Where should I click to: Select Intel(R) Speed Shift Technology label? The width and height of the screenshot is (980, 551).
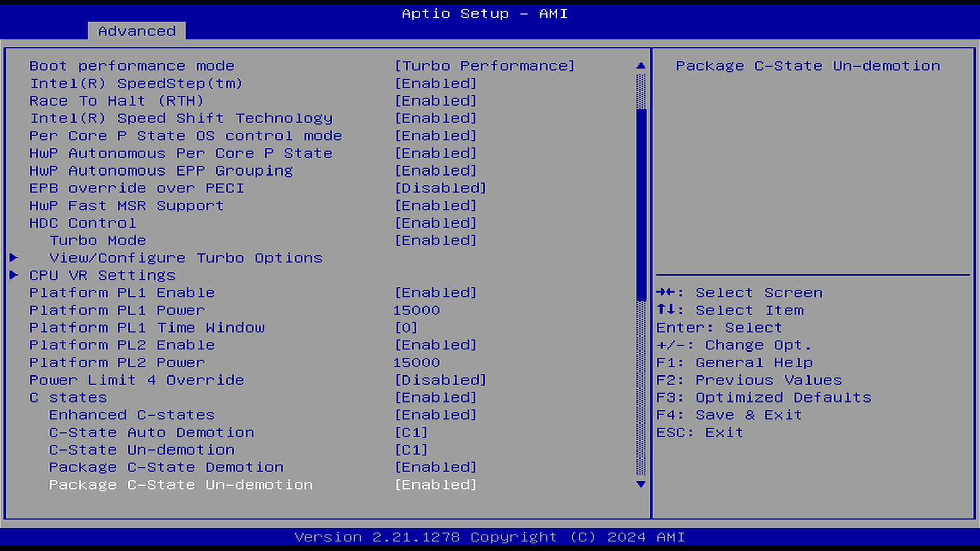pyautogui.click(x=181, y=118)
